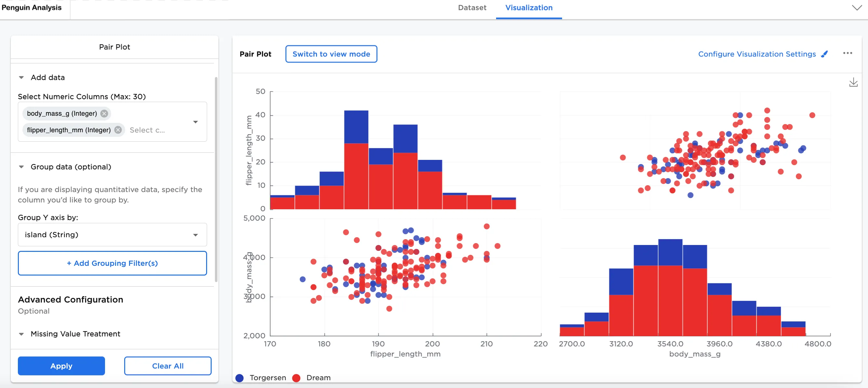Click Switch to view mode button

331,54
